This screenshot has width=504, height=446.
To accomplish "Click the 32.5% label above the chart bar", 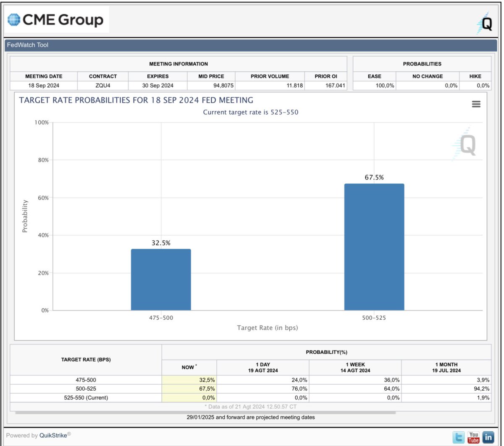I will pos(161,243).
